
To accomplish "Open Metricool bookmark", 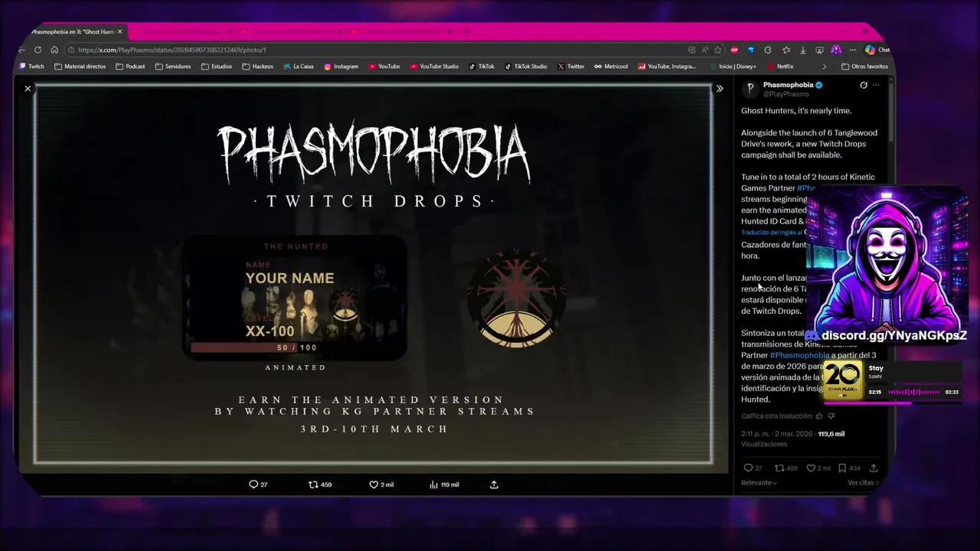I will point(611,67).
